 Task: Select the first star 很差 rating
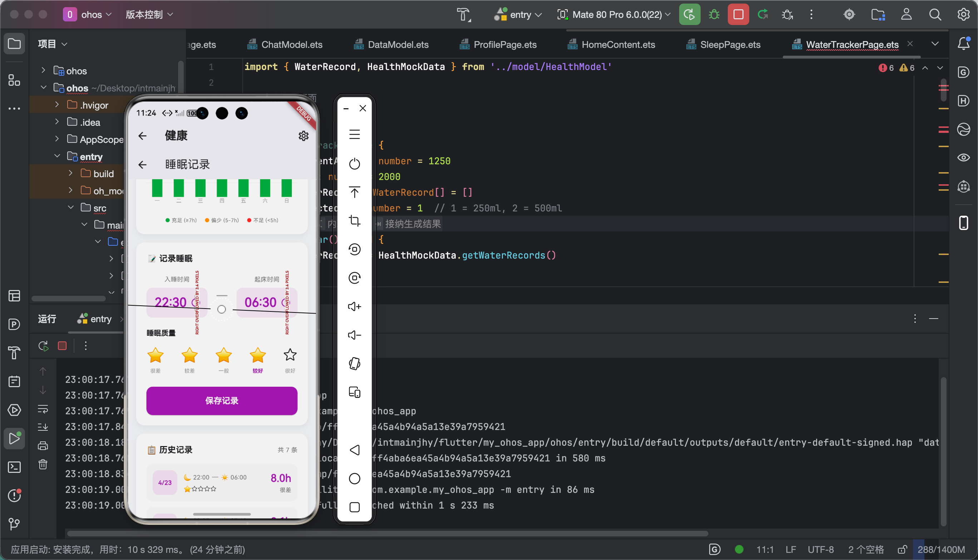pyautogui.click(x=155, y=355)
